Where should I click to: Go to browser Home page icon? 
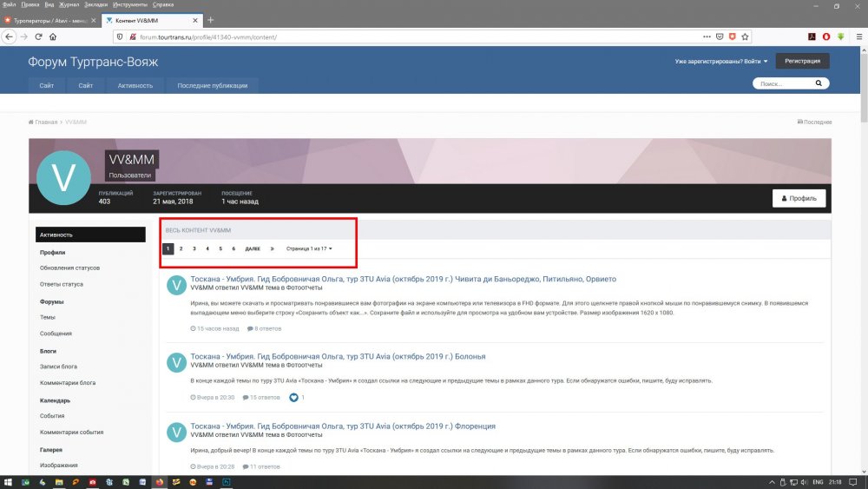pyautogui.click(x=53, y=36)
